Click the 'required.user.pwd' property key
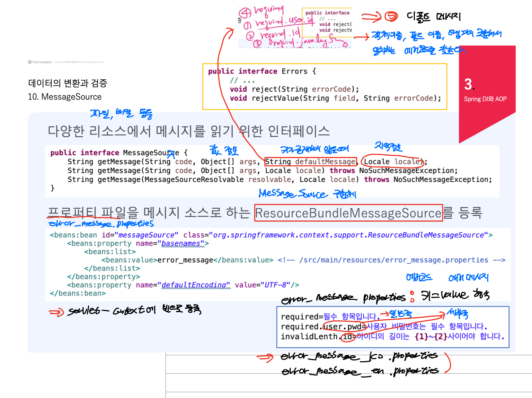Image resolution: width=532 pixels, height=398 pixels. click(321, 327)
